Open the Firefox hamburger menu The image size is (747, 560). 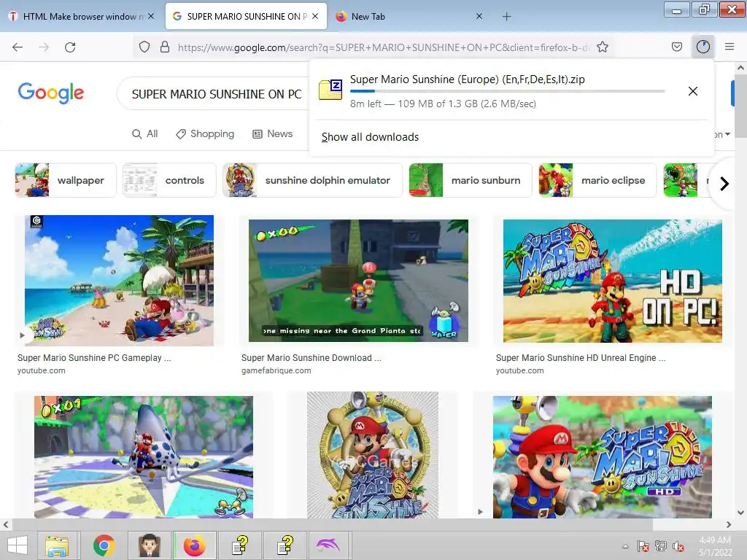click(729, 47)
